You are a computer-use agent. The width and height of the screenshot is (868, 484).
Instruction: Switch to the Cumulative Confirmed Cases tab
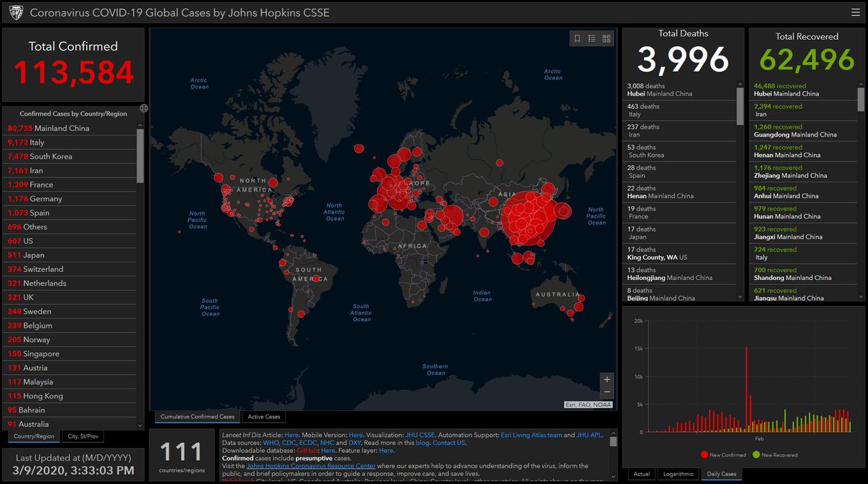197,417
